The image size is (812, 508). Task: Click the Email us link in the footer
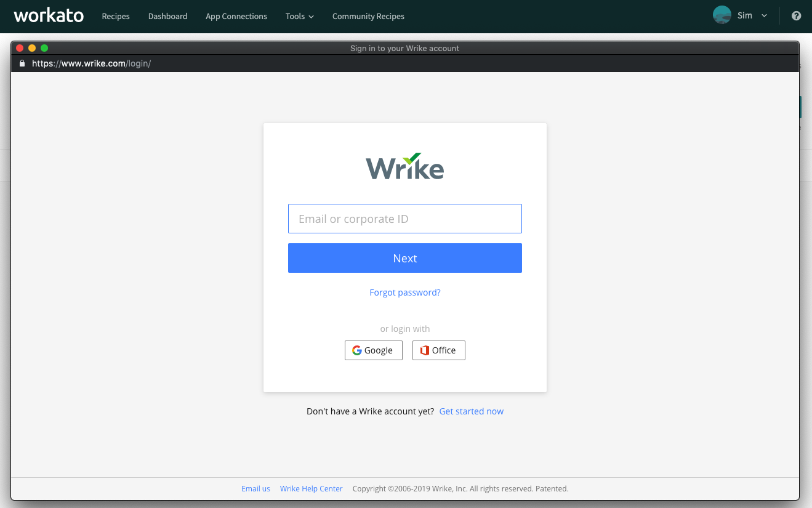(255, 488)
